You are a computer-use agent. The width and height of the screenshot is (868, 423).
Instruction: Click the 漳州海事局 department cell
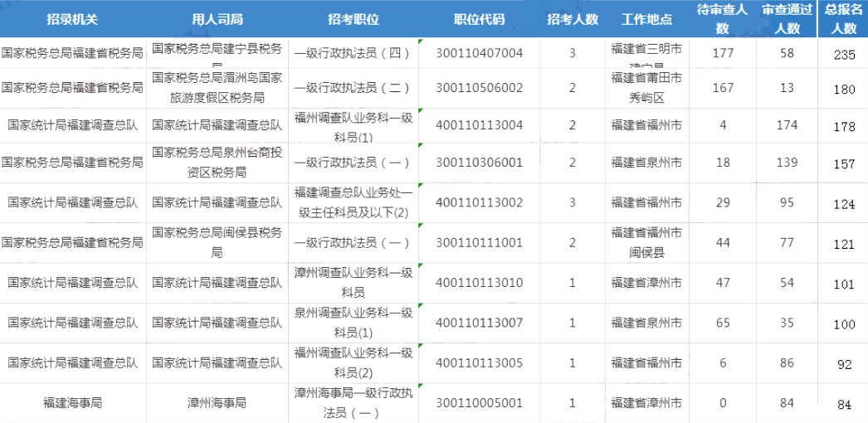pyautogui.click(x=217, y=403)
